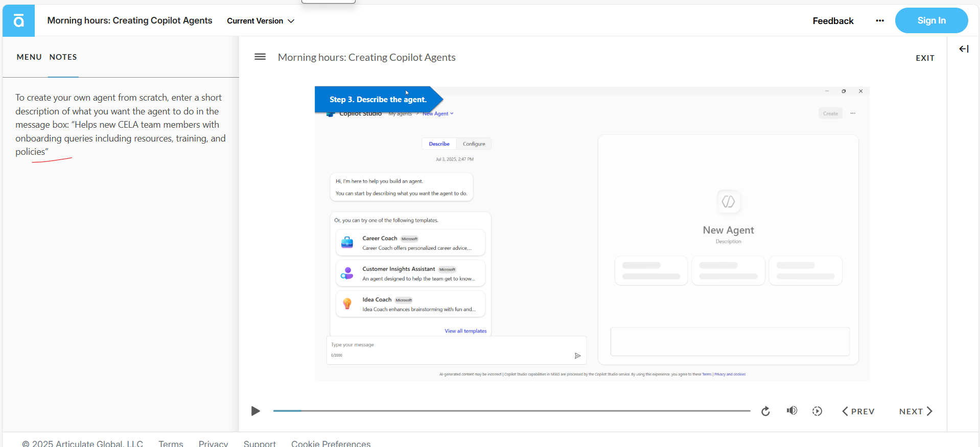Screen dimensions: 980x447
Task: Switch to the NOTES tab
Action: coord(63,57)
